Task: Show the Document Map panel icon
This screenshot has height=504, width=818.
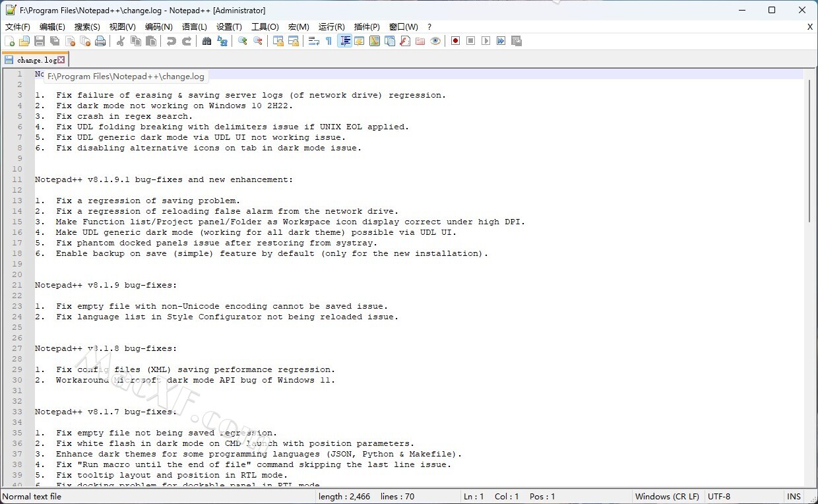Action: point(375,41)
